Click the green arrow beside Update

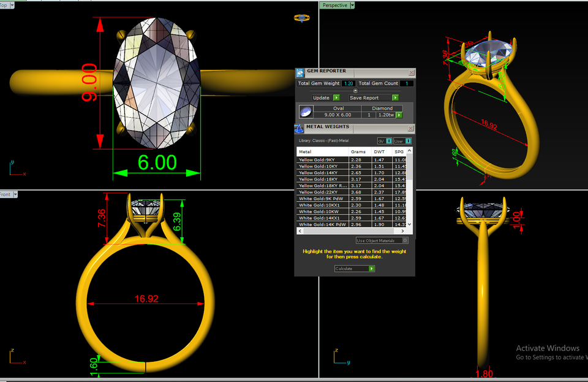click(x=336, y=97)
